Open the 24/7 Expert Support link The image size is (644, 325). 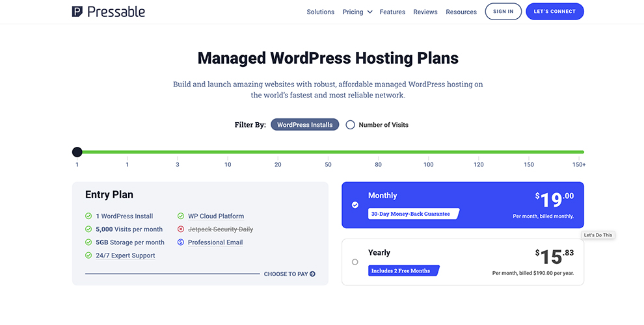pyautogui.click(x=126, y=255)
